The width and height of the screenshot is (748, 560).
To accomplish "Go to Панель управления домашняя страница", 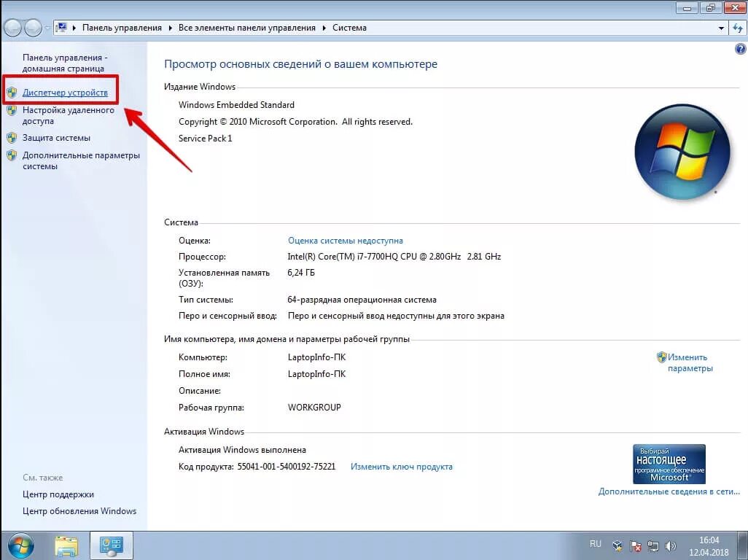I will [65, 63].
